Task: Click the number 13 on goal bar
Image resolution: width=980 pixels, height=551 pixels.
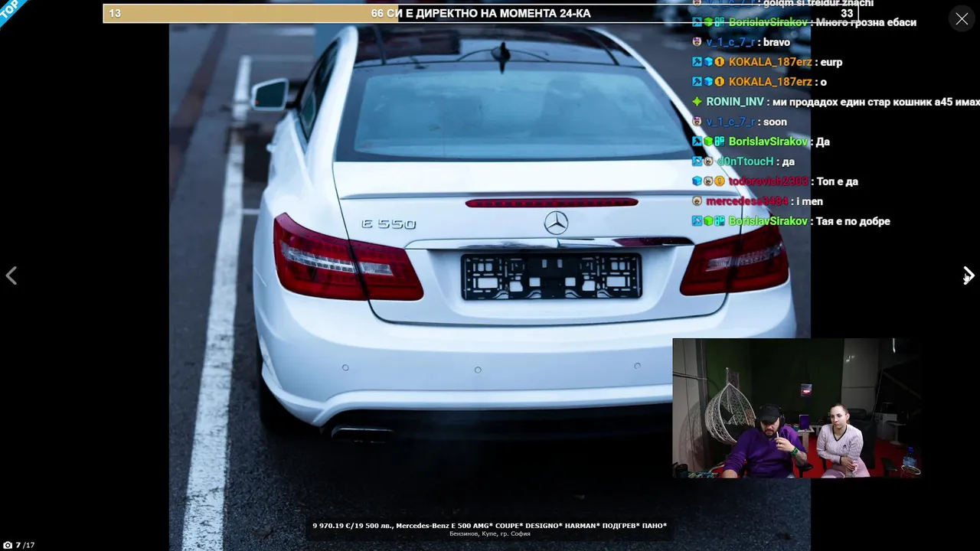Action: pyautogui.click(x=115, y=13)
